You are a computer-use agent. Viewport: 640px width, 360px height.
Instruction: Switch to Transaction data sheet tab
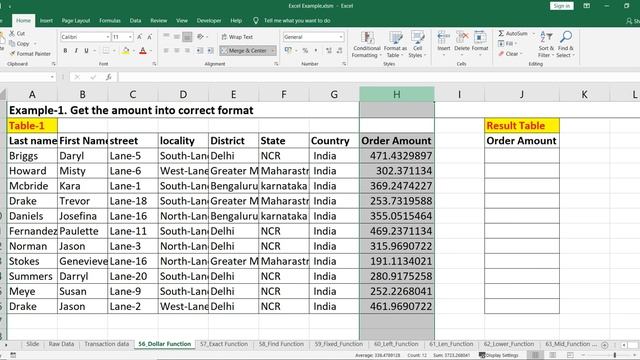(x=107, y=344)
